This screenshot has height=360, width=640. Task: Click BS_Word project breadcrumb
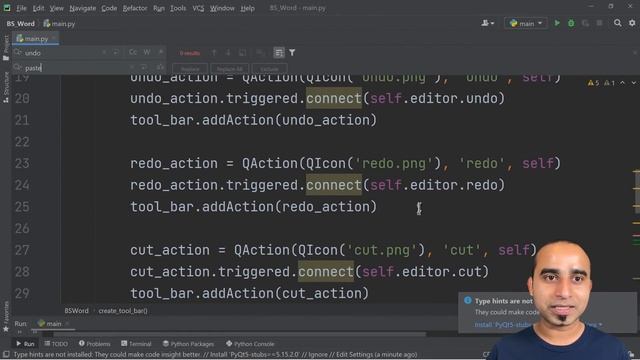click(20, 24)
